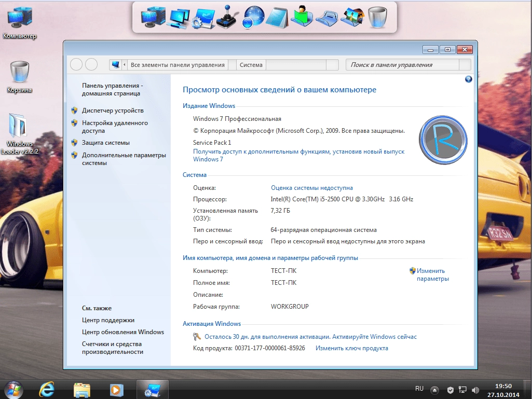Open Счетчики и средства производительности
Screen dimensions: 532x399
(x=112, y=348)
